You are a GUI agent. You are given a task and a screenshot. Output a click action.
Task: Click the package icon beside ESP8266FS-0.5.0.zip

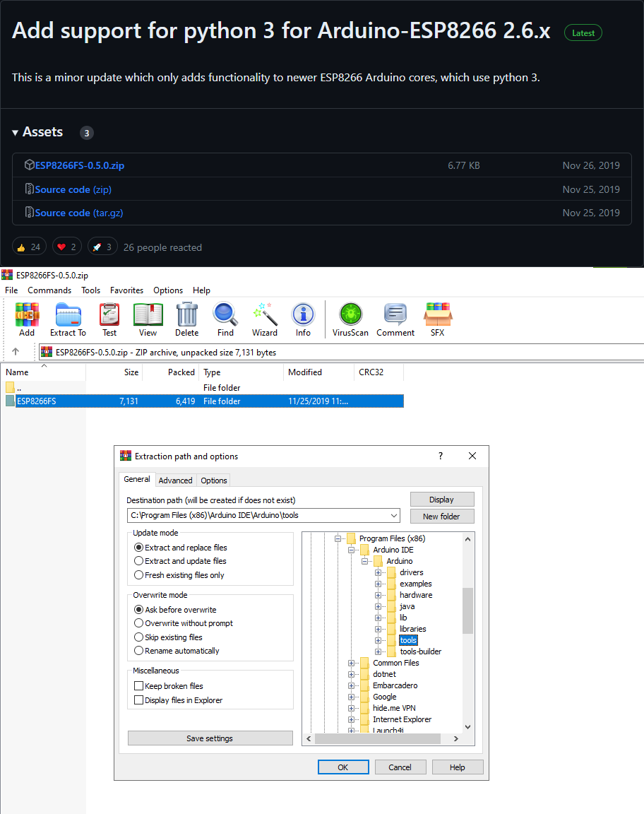[x=30, y=165]
